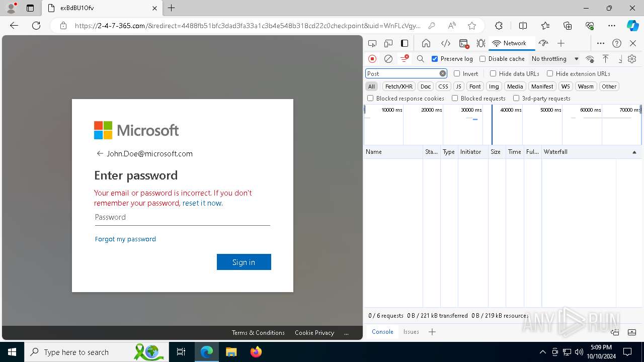Select the Fetch/XHR filter
The image size is (644, 362).
pos(399,86)
